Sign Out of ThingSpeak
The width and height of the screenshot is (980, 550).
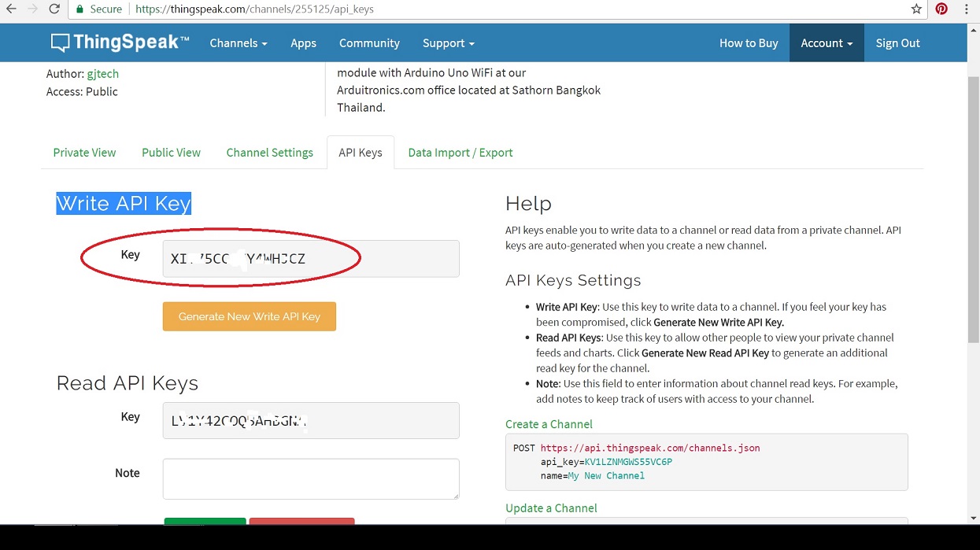[x=898, y=43]
